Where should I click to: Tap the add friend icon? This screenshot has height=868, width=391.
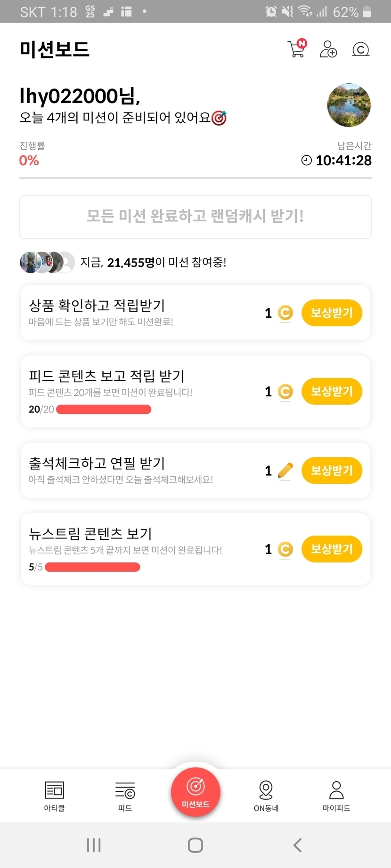[x=328, y=49]
